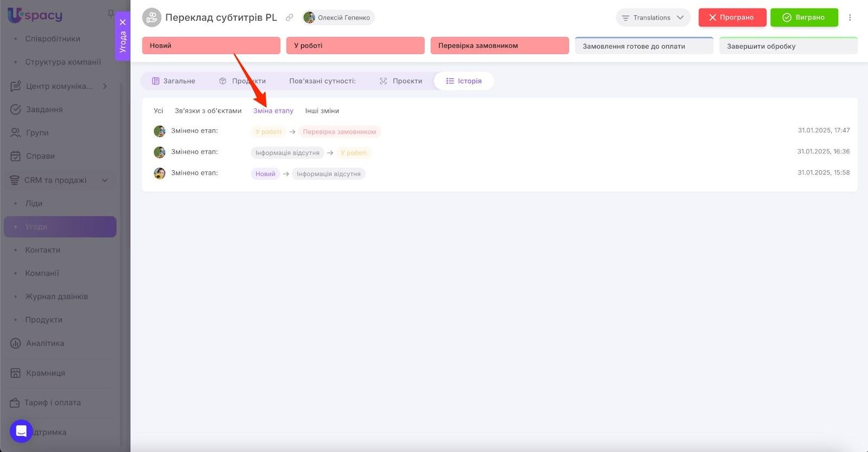Select the Новий pipeline stage

tap(211, 46)
